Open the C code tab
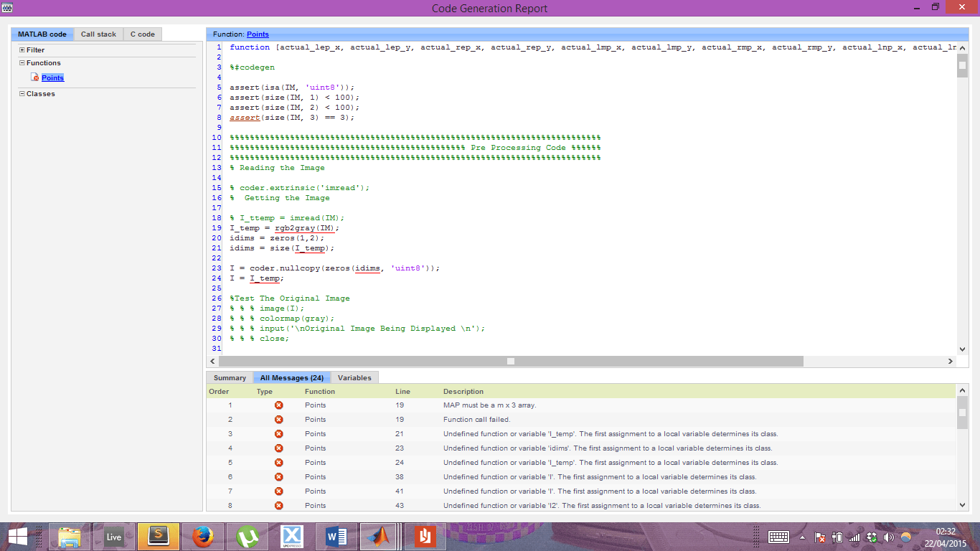The image size is (980, 551). 142,34
